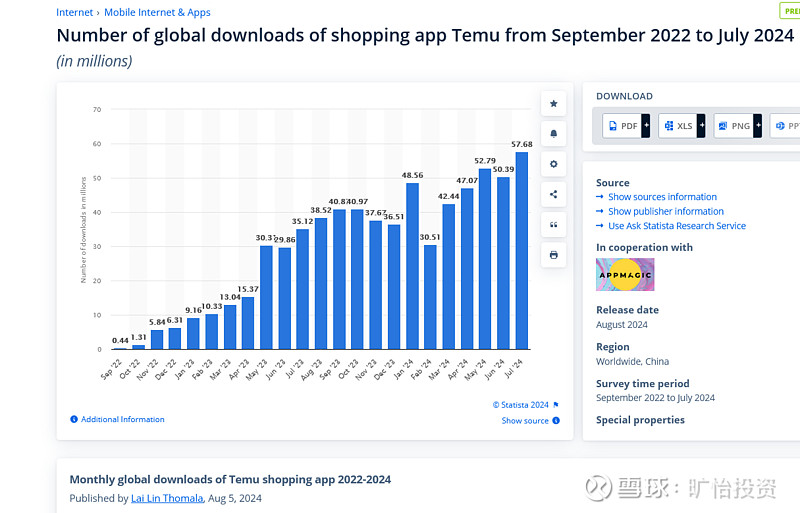Click the share icon beside chart
The width and height of the screenshot is (800, 513).
tap(554, 194)
